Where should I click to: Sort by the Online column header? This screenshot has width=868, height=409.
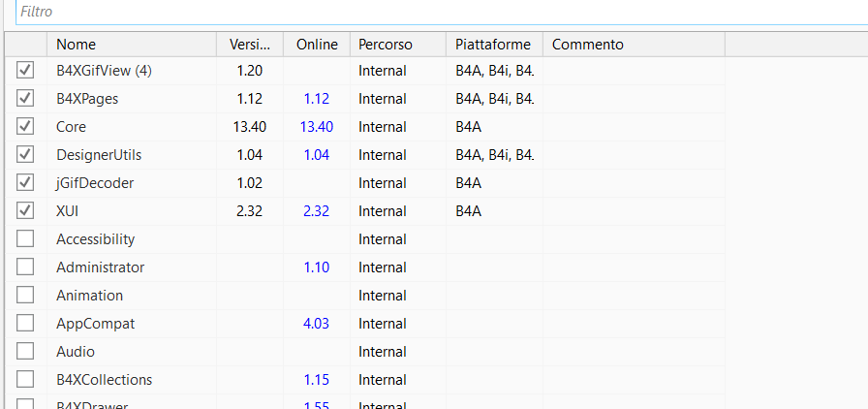(x=317, y=45)
